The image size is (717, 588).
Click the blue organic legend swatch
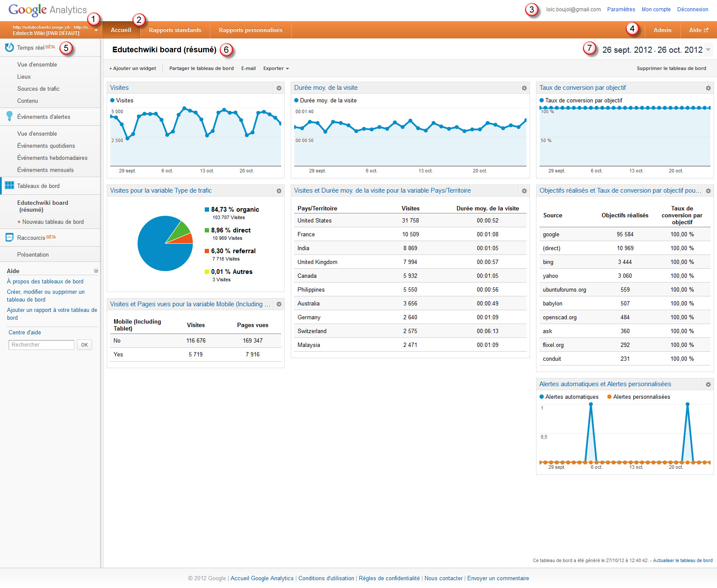[x=207, y=210]
